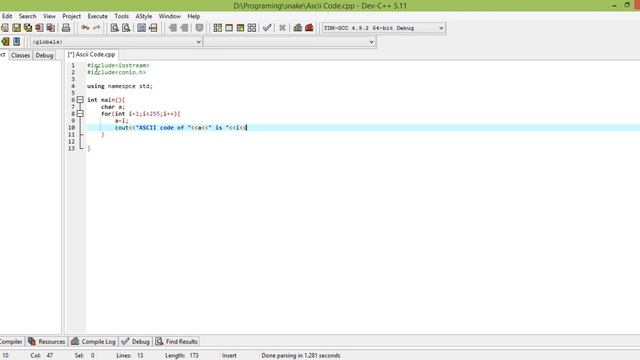
Task: Open the Help menu
Action: pos(193,16)
